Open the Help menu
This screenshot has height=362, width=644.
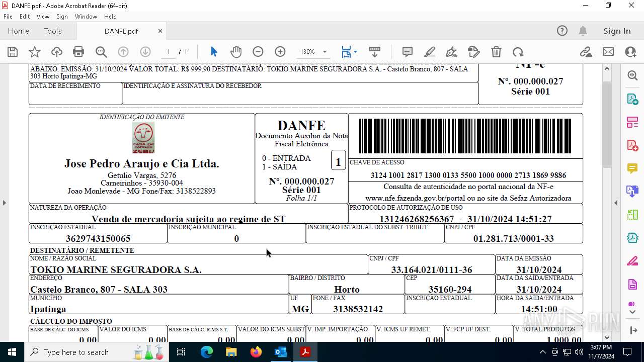pos(110,17)
